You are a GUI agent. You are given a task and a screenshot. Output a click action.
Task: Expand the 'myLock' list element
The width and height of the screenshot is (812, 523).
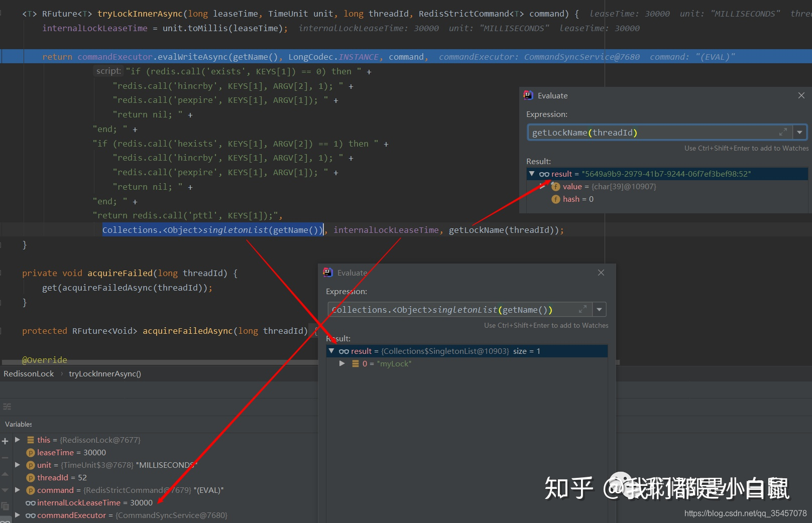point(342,363)
